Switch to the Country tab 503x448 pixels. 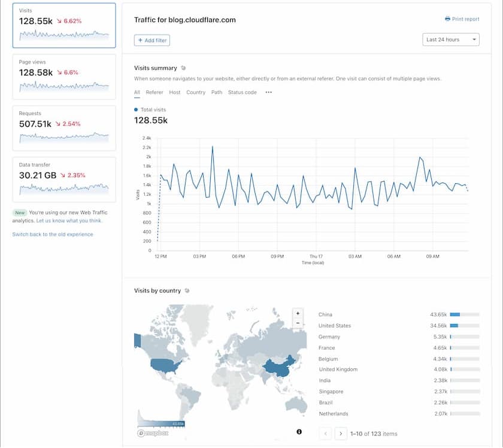coord(196,92)
